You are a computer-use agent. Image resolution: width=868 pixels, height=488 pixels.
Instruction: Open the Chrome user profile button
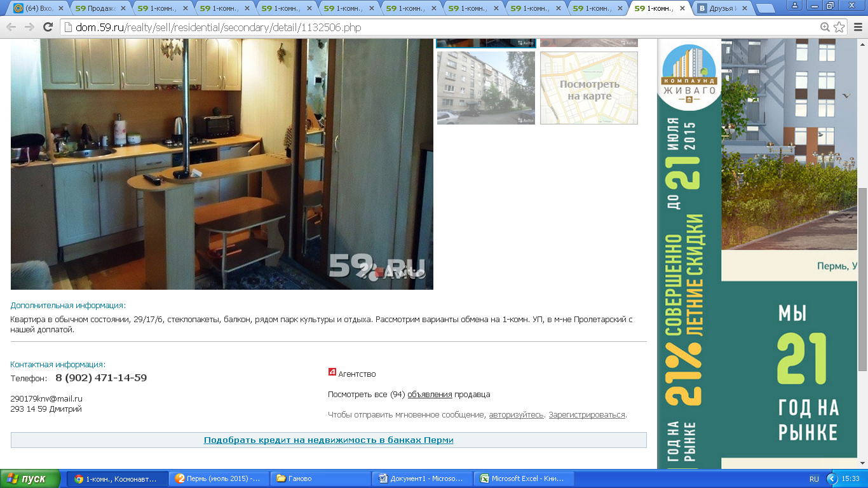795,5
